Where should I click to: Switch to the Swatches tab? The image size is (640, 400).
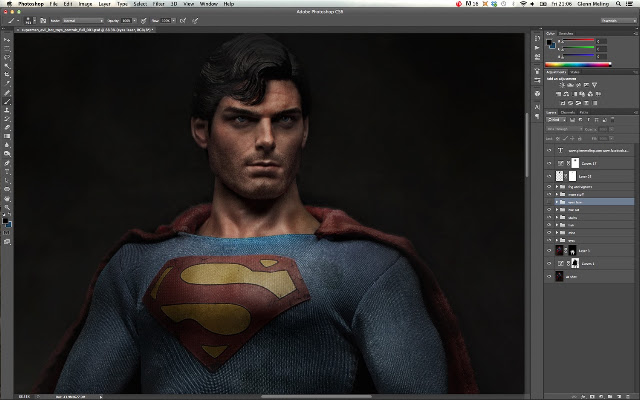click(x=566, y=33)
